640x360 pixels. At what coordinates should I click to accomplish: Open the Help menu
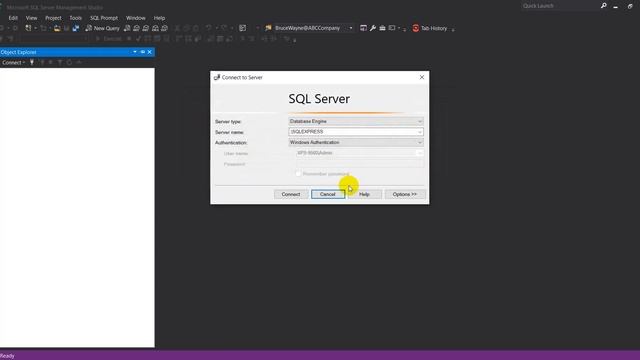click(159, 18)
